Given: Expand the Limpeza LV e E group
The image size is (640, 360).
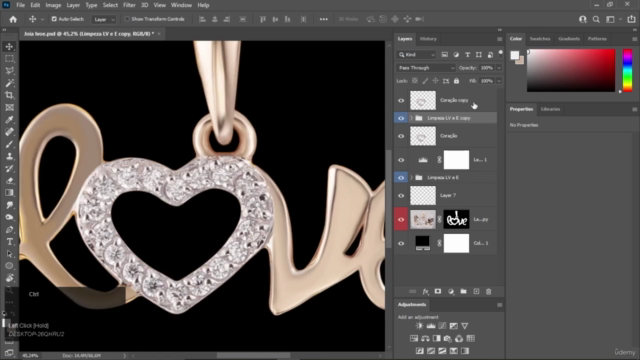Looking at the screenshot, I should pos(411,178).
